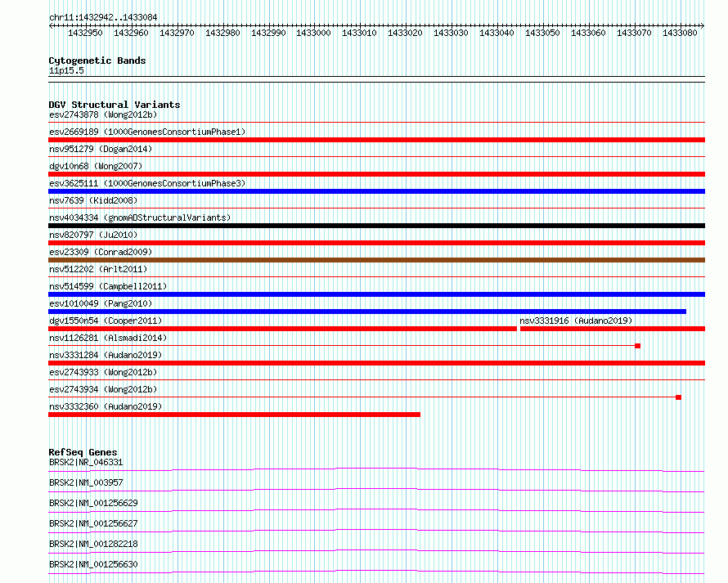
Task: Open variant esv2669189 (1000GenomesConsortiumPhase1)
Action: tap(147, 132)
